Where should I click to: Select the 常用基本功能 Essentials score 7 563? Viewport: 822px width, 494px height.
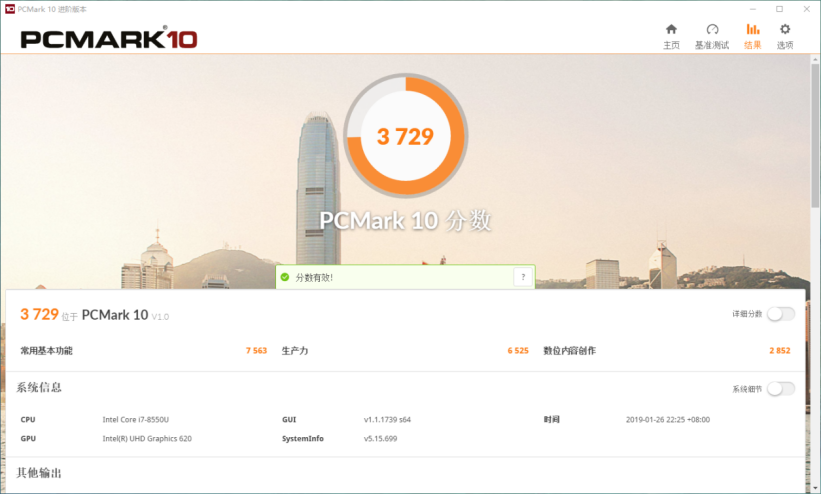click(256, 350)
